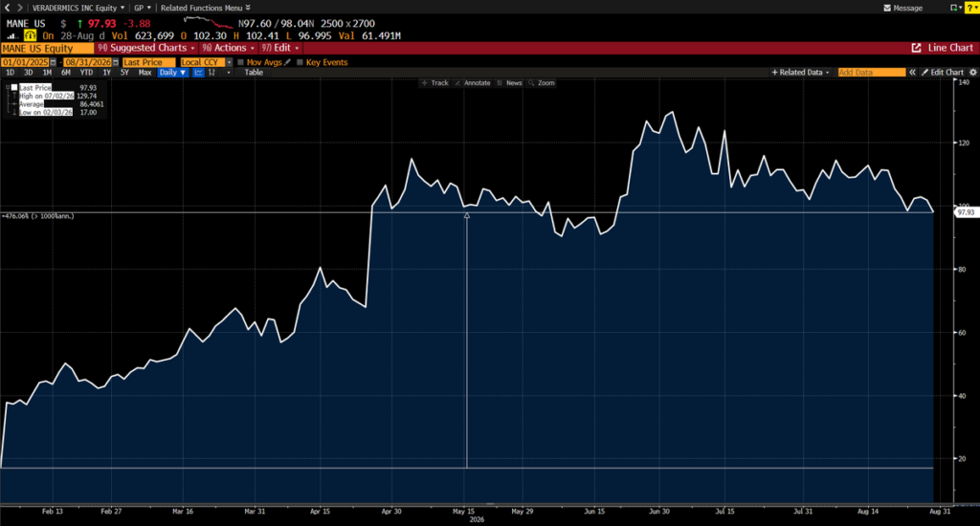Image resolution: width=980 pixels, height=526 pixels.
Task: Open the start date calendar picker
Action: coord(54,62)
